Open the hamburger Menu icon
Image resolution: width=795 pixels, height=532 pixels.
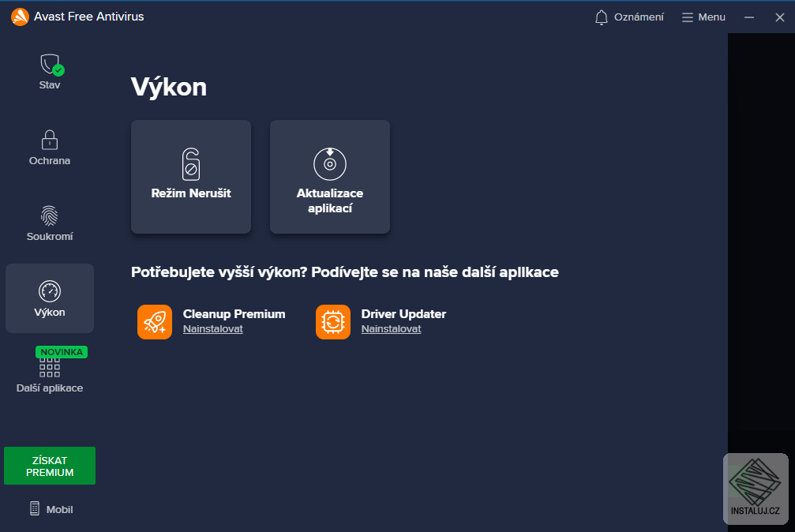(x=687, y=17)
